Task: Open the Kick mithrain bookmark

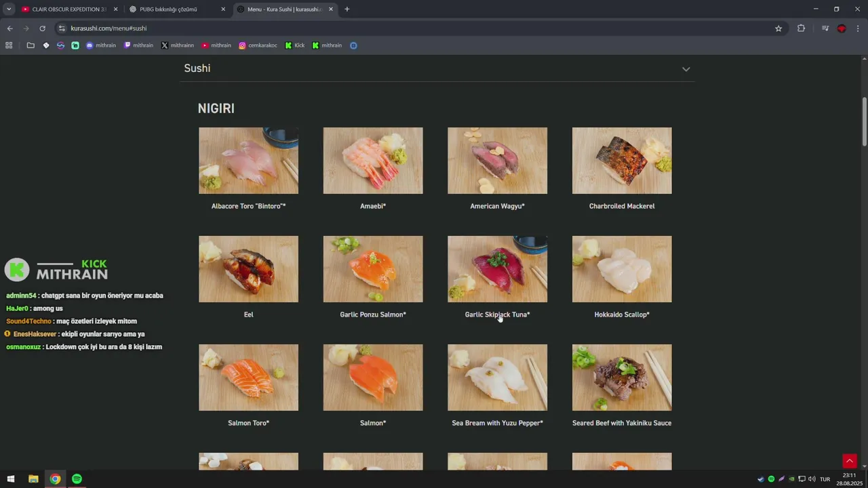Action: pyautogui.click(x=327, y=45)
